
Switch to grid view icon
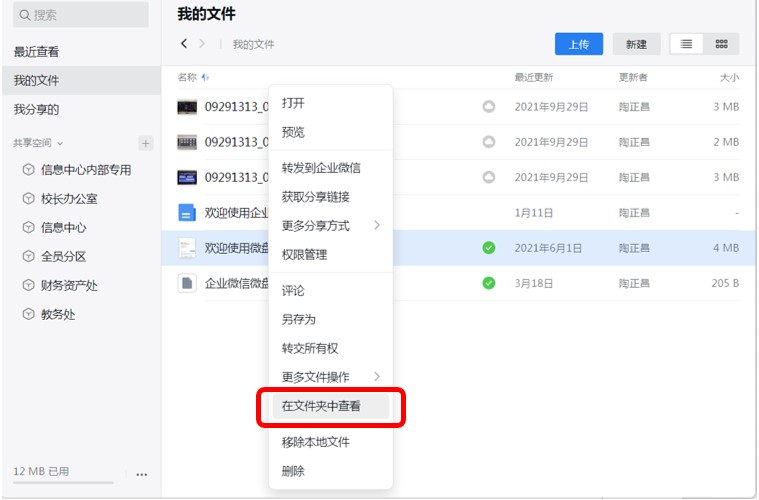[721, 44]
